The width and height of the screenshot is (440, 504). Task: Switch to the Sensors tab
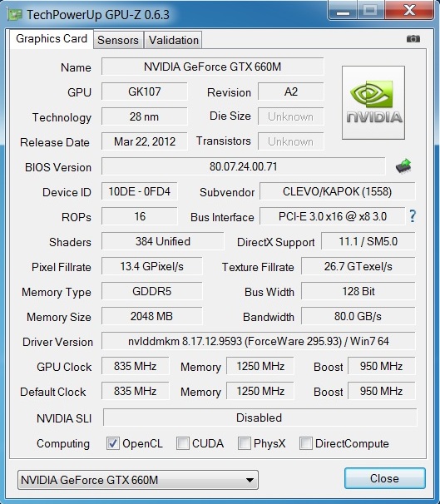[118, 40]
